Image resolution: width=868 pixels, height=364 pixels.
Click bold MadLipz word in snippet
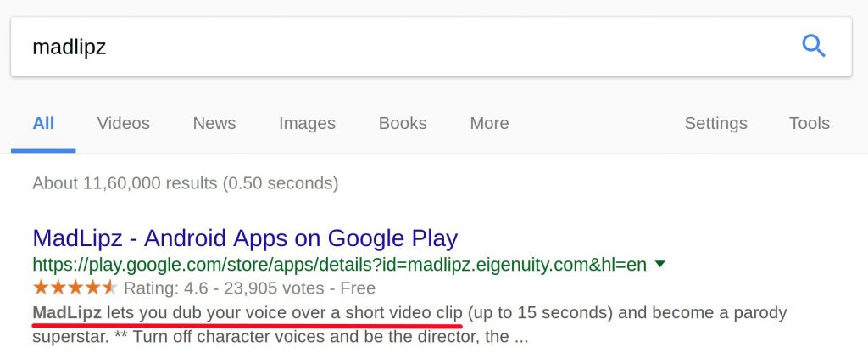coord(67,312)
